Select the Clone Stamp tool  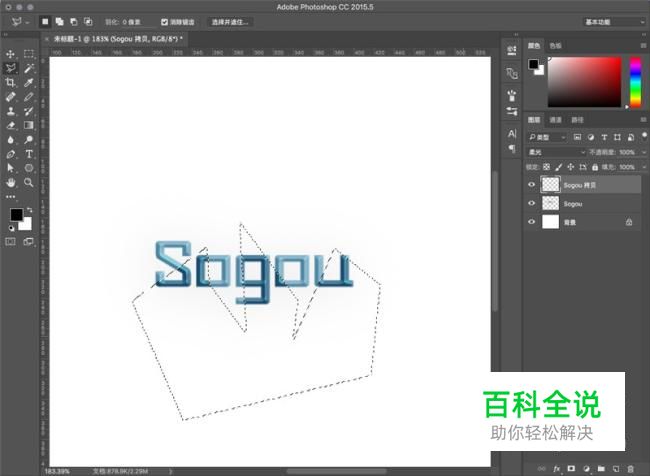[11, 111]
